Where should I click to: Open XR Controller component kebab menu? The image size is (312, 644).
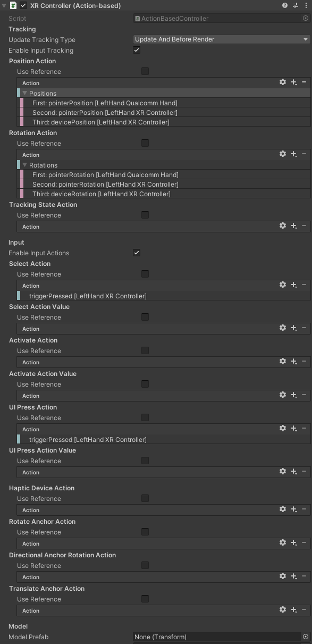[x=306, y=5]
